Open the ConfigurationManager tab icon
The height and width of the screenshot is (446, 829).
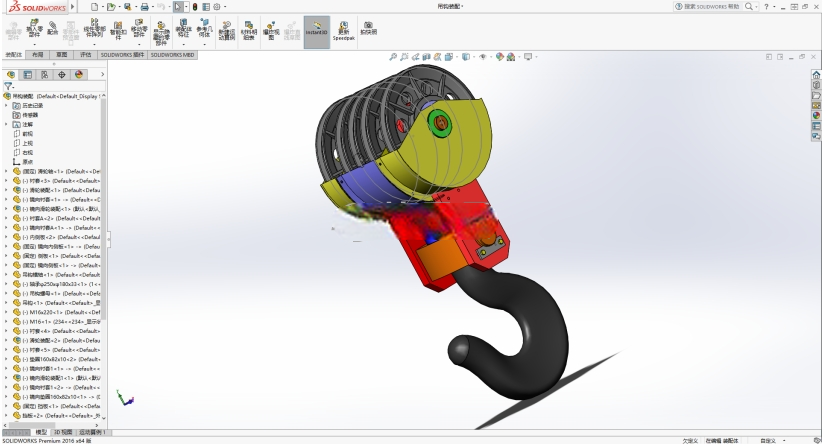pos(44,75)
